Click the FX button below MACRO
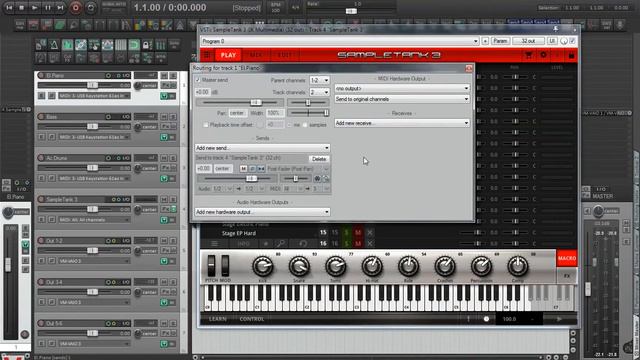The image size is (640, 360). 567,276
